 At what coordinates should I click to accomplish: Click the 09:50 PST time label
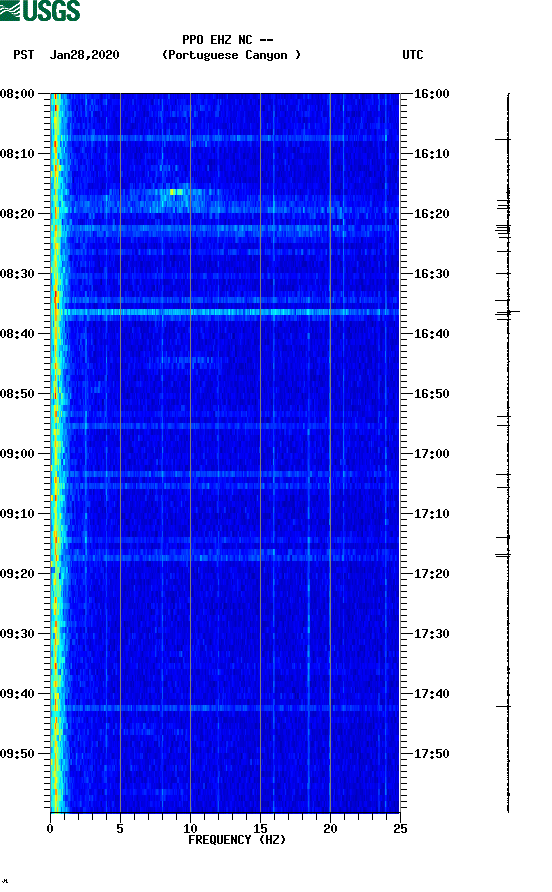point(18,754)
